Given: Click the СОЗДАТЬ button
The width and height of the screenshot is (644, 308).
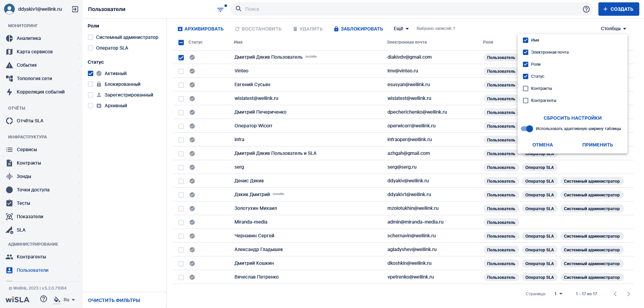Looking at the screenshot, I should [619, 9].
